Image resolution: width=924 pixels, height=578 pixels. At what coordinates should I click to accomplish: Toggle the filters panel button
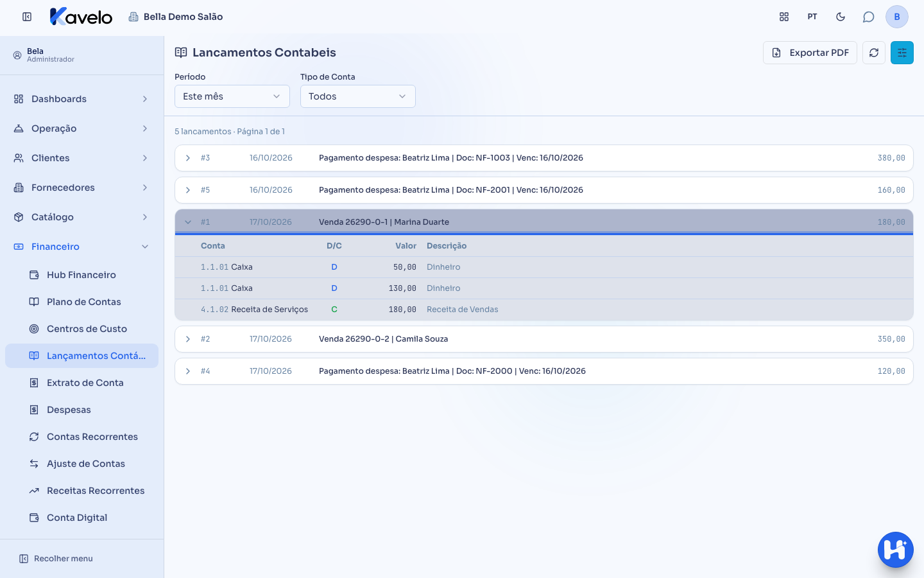click(x=902, y=53)
